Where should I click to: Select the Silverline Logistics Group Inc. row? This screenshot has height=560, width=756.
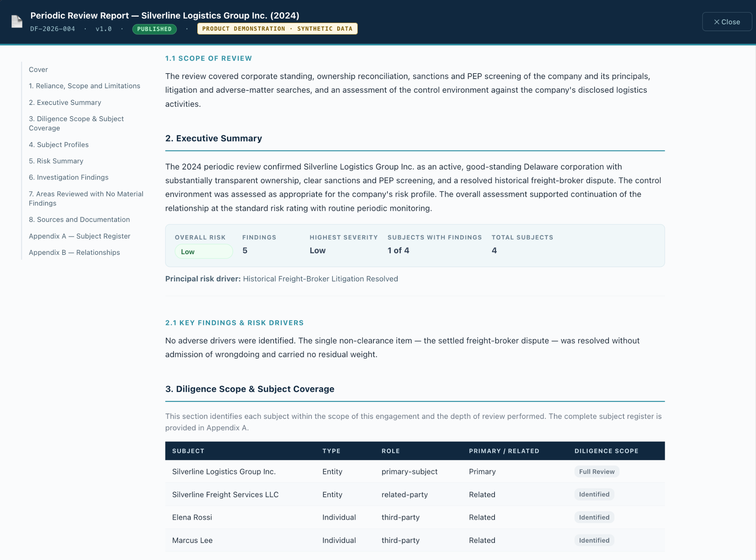click(415, 472)
